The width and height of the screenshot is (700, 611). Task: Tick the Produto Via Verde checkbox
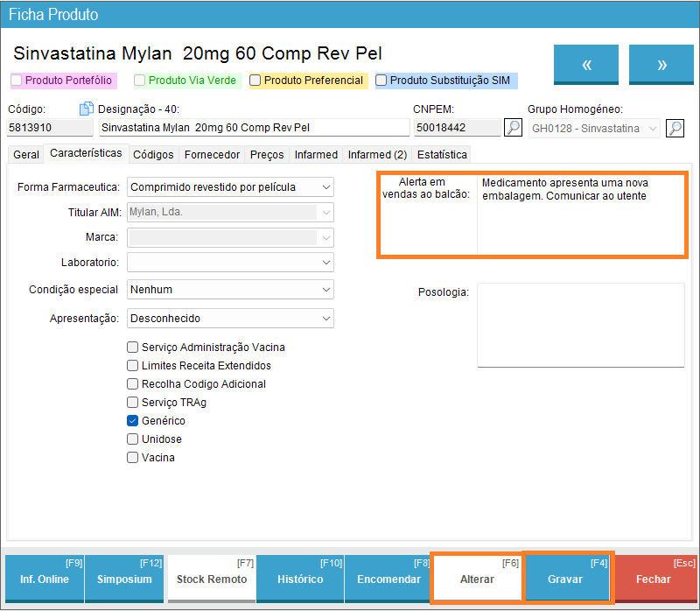pos(140,81)
